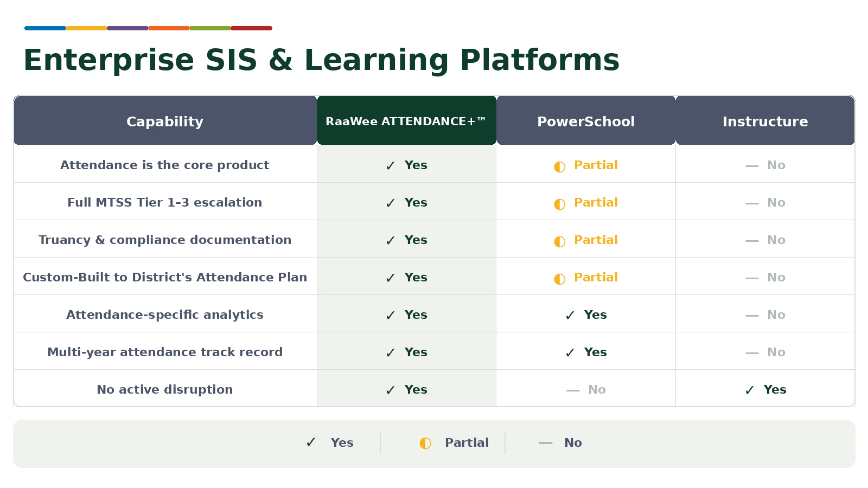This screenshot has height=488, width=868.
Task: Click RaaWee checkmark icon for Attendance-specific analytics
Action: (390, 316)
